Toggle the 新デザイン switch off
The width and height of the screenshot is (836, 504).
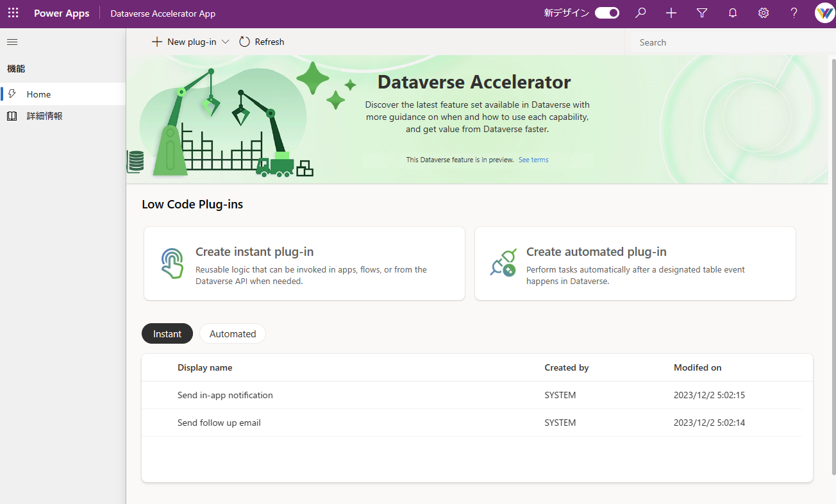tap(606, 12)
